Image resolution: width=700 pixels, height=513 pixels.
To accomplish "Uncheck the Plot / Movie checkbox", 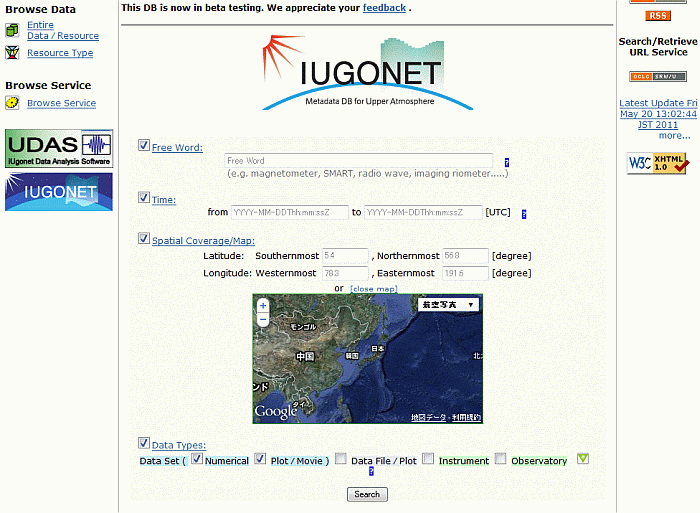I will pyautogui.click(x=260, y=459).
